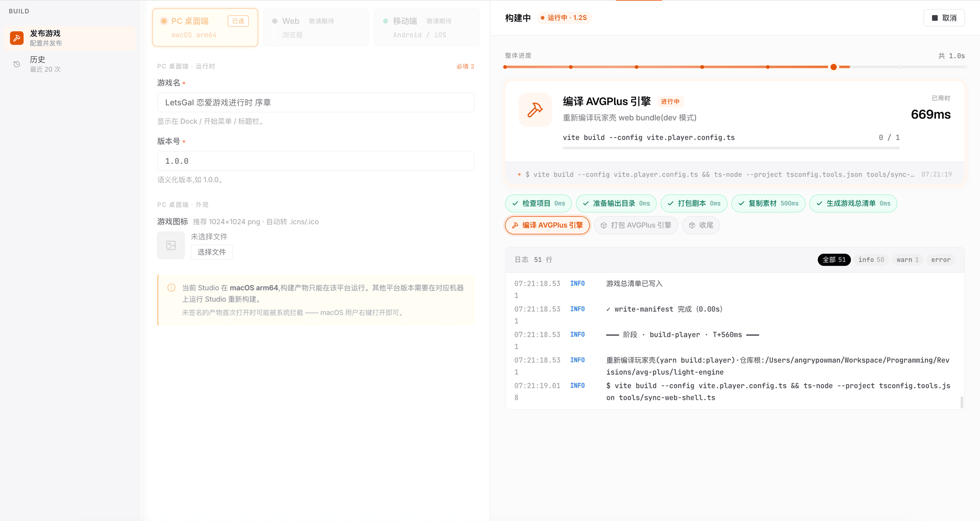
Task: Click the 669ms elapsed time value
Action: (x=931, y=114)
